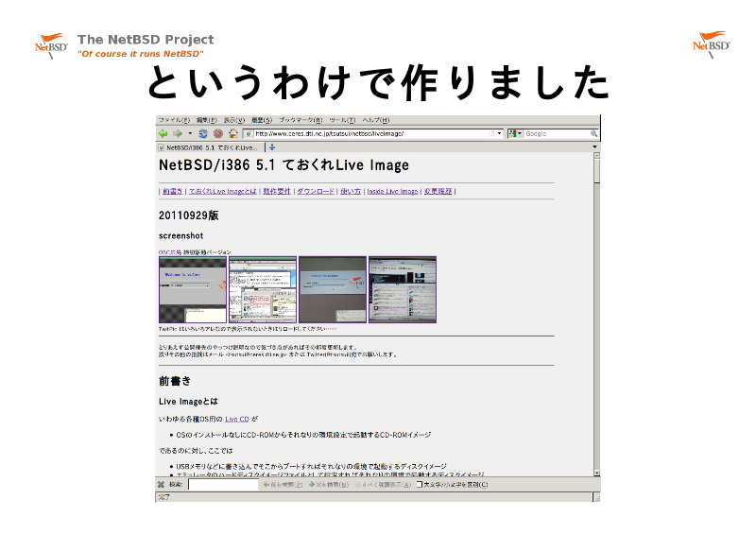Open the 表示(V) menu
The height and width of the screenshot is (534, 756).
click(x=233, y=120)
